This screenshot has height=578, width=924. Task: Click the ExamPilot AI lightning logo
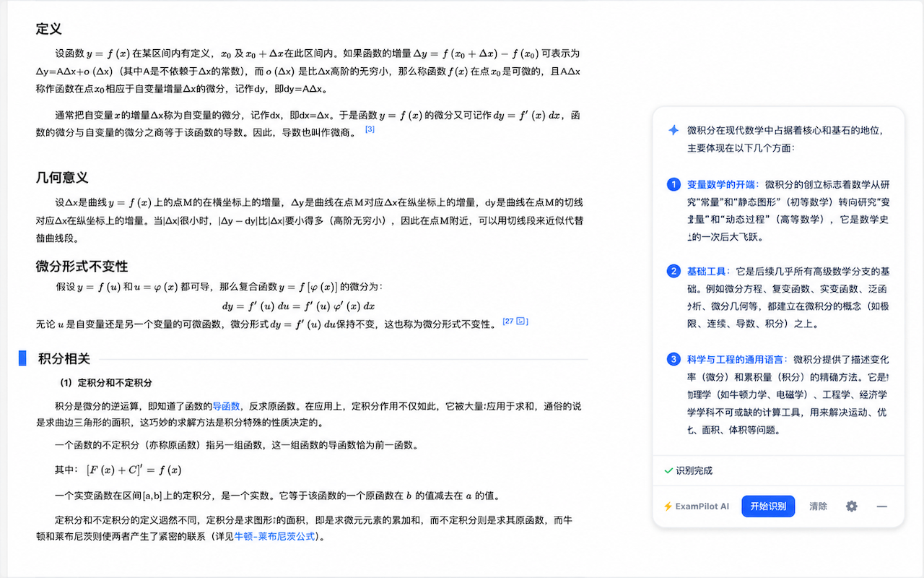(668, 506)
